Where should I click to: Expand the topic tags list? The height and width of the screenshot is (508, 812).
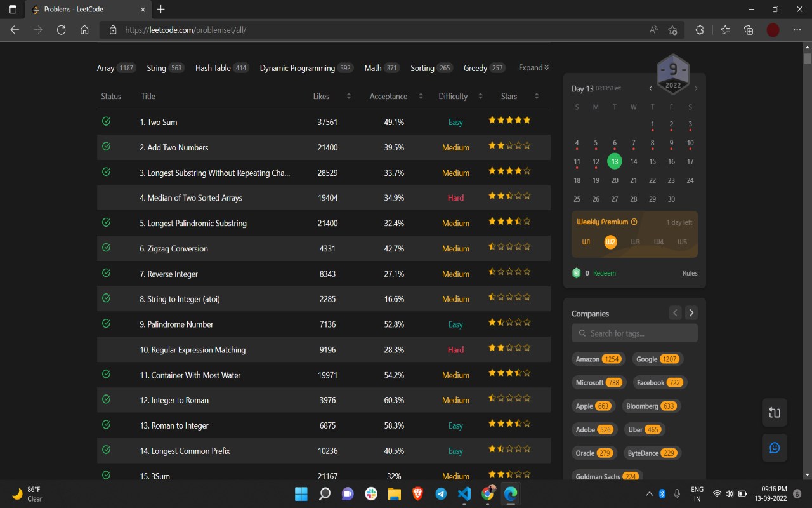click(534, 68)
